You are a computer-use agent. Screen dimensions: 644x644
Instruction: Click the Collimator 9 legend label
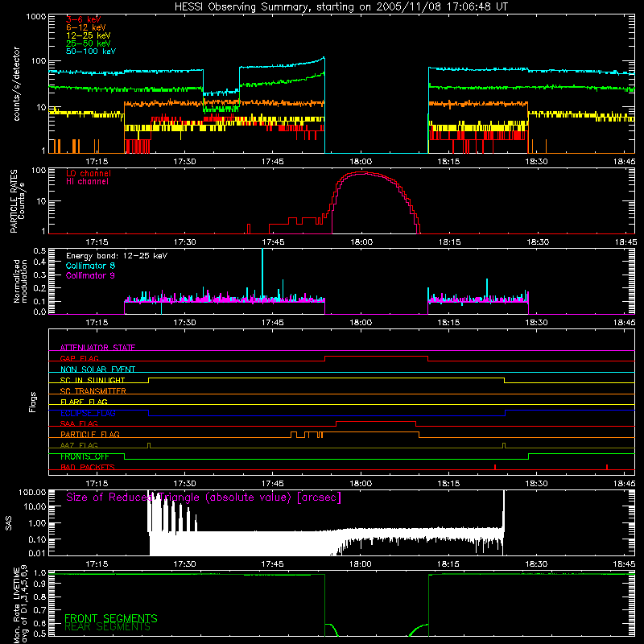click(90, 275)
